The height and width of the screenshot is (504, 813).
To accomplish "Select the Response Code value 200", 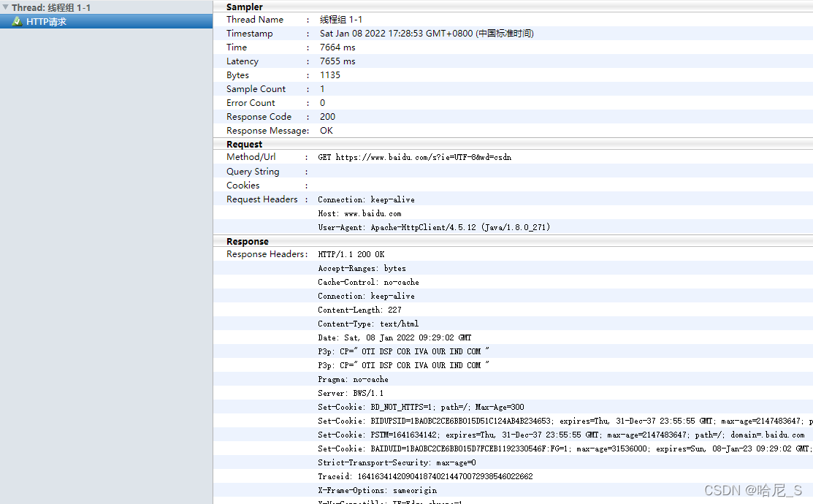I will 328,117.
